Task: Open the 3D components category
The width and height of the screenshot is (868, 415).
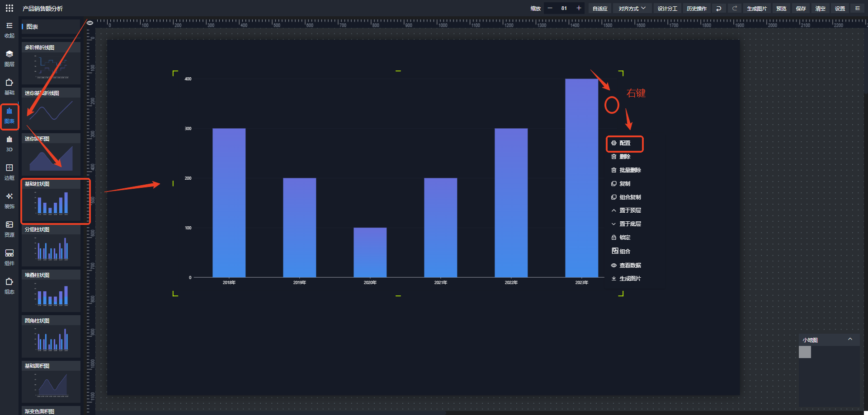Action: click(9, 144)
